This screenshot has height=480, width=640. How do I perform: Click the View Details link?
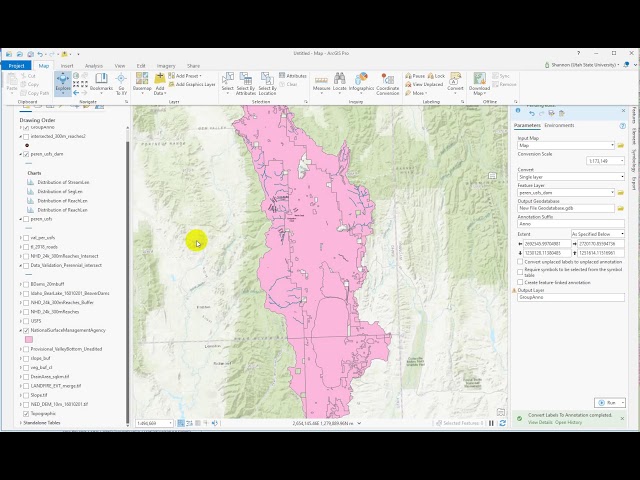(x=540, y=422)
